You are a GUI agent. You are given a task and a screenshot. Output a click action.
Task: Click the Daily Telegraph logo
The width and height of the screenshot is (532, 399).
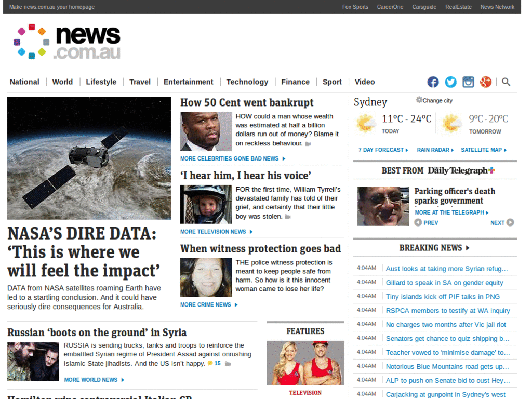pyautogui.click(x=461, y=170)
